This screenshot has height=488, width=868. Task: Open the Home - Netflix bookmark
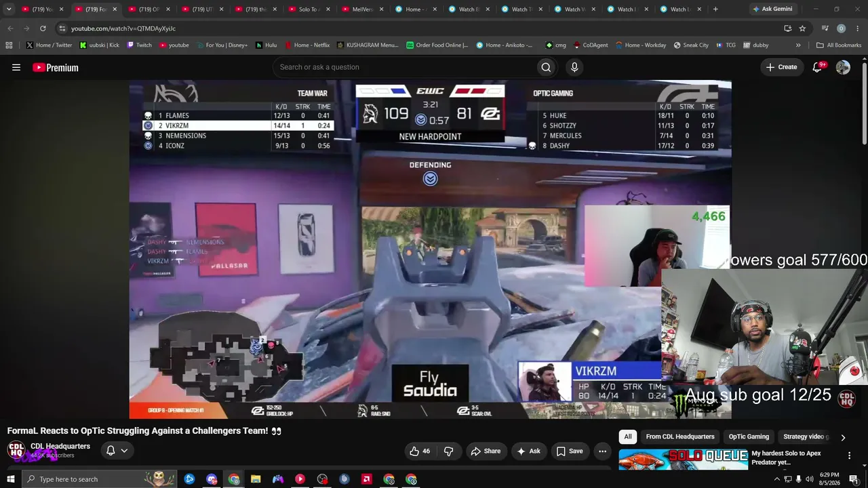point(307,45)
